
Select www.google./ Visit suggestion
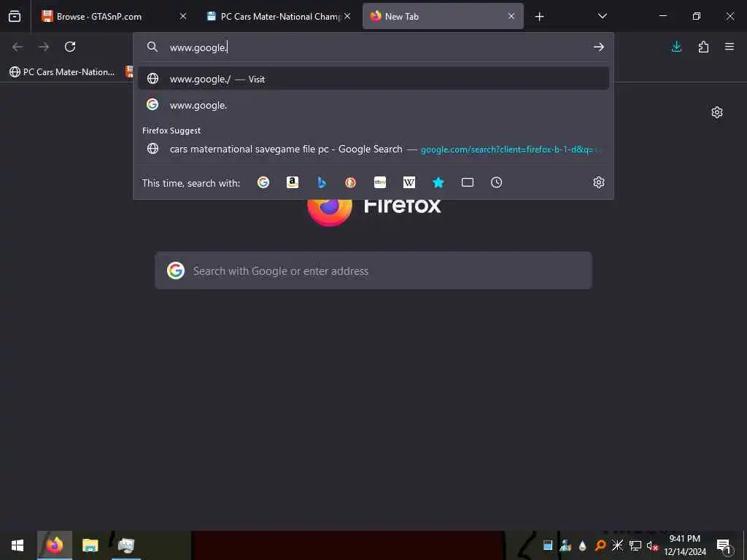click(373, 79)
